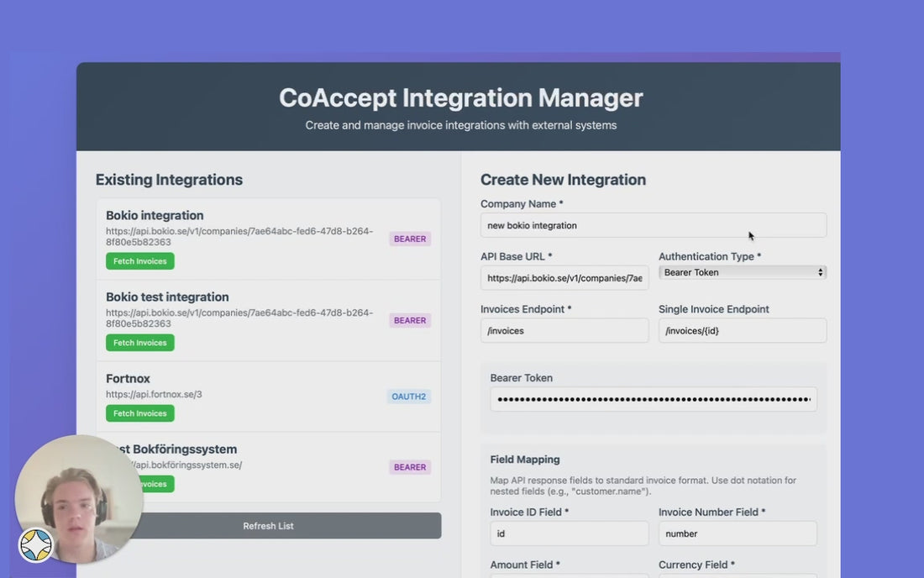Image resolution: width=924 pixels, height=578 pixels.
Task: Click the webcam presenter thumbnail
Action: [79, 498]
